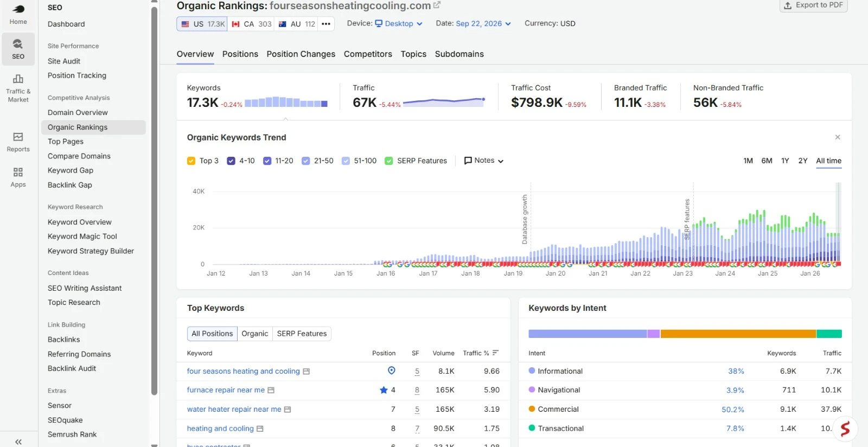Open Informational 38% link
The width and height of the screenshot is (868, 447).
tap(736, 371)
